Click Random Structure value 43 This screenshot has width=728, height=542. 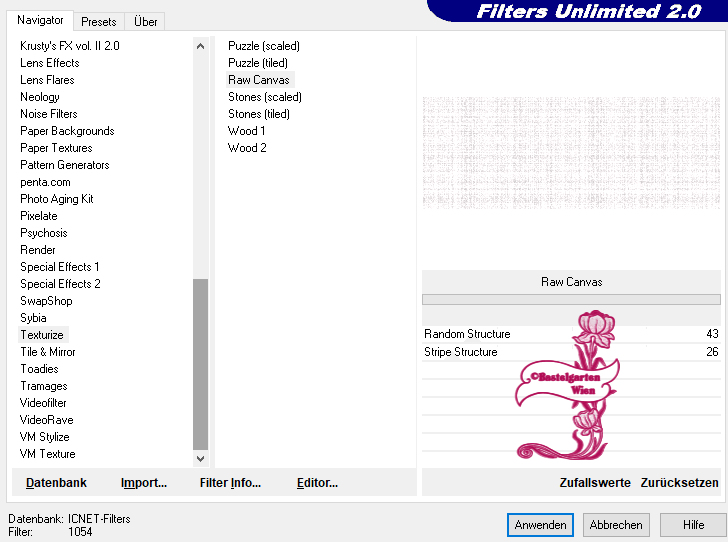click(x=712, y=334)
